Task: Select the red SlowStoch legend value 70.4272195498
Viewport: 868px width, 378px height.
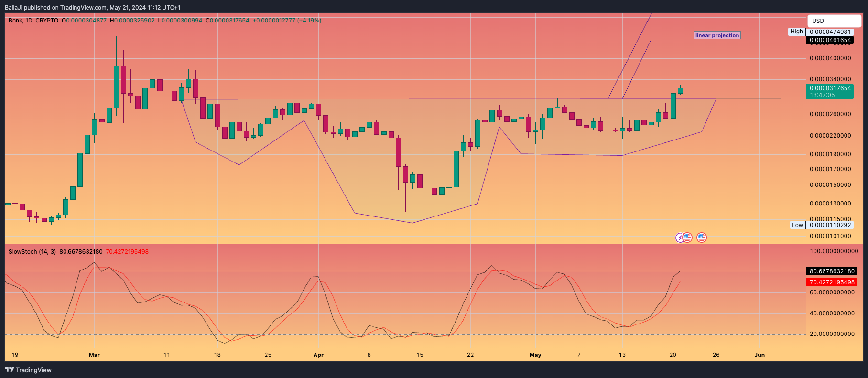Action: (127, 252)
